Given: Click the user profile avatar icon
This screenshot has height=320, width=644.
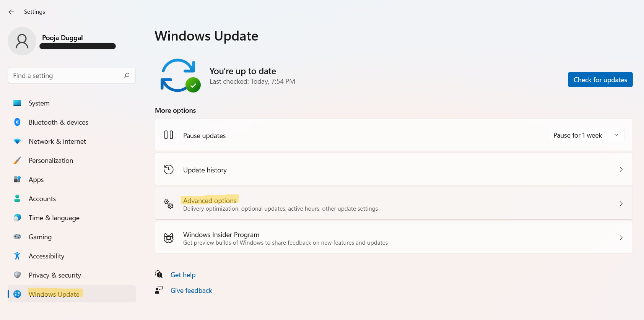Looking at the screenshot, I should tap(22, 41).
